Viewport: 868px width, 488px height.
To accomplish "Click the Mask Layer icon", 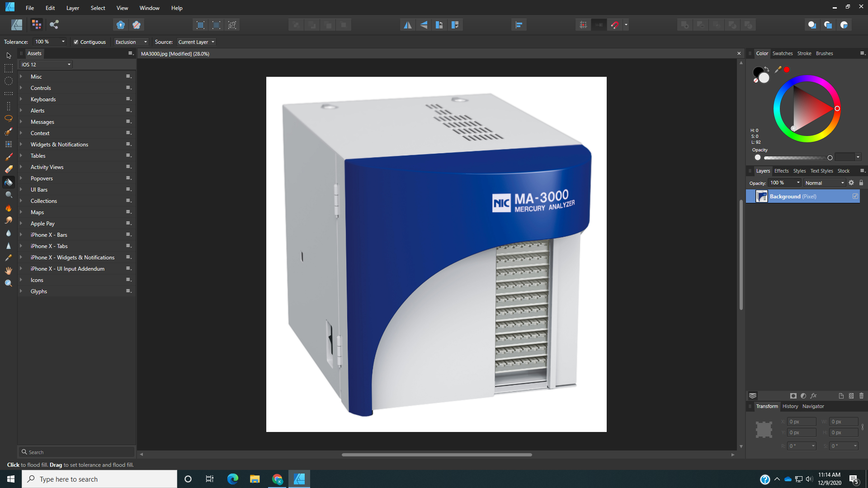I will pos(793,395).
